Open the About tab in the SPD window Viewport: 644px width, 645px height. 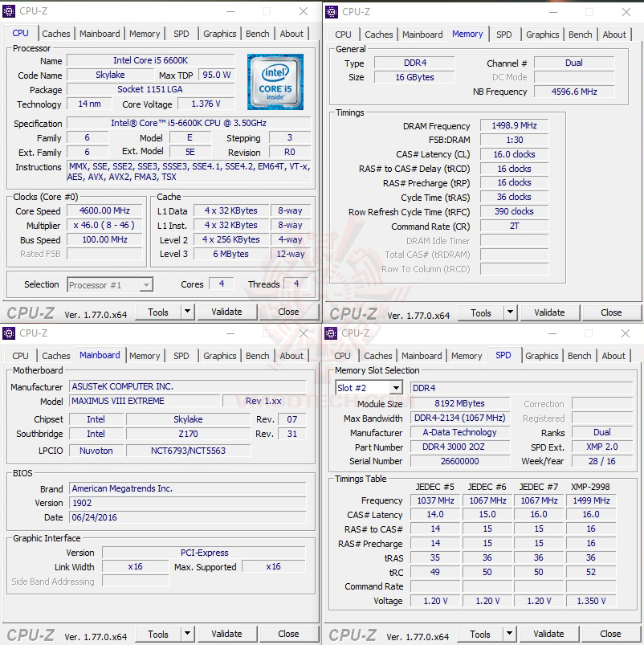pyautogui.click(x=613, y=356)
